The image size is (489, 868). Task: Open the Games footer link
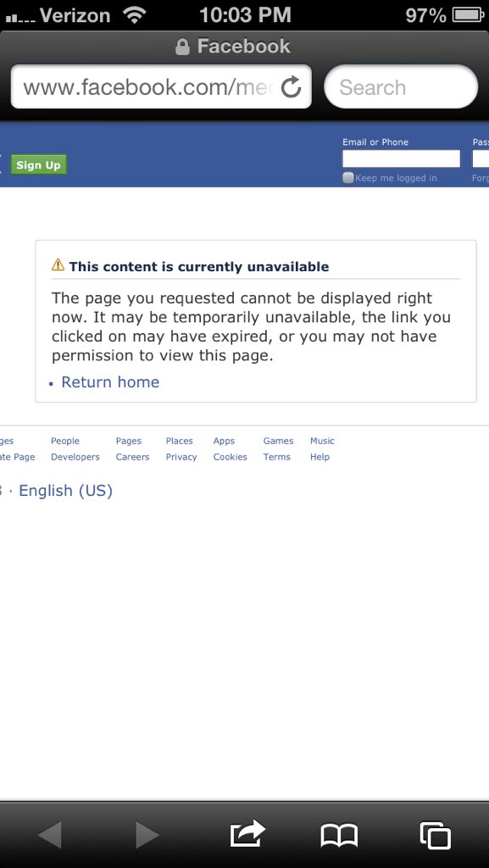point(278,441)
